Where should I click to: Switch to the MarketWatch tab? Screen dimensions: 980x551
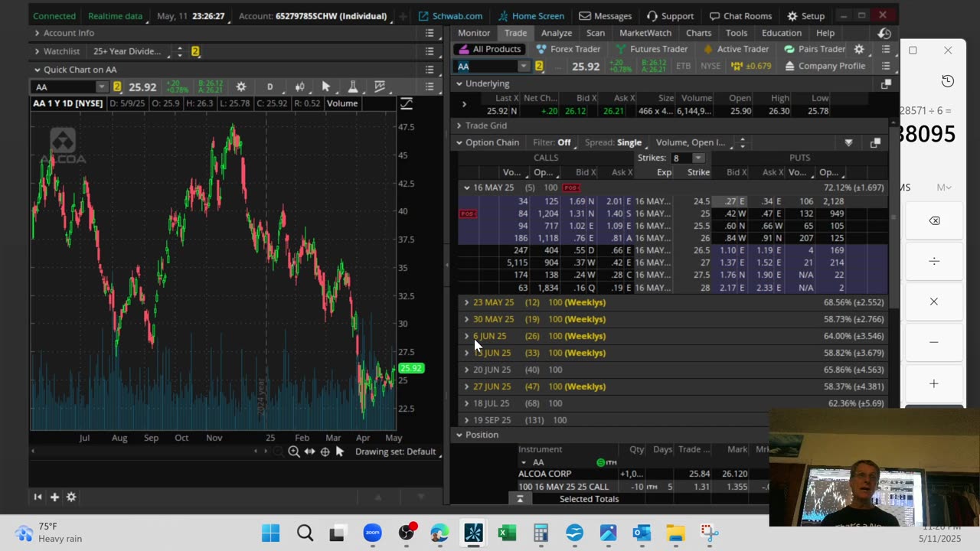[645, 33]
